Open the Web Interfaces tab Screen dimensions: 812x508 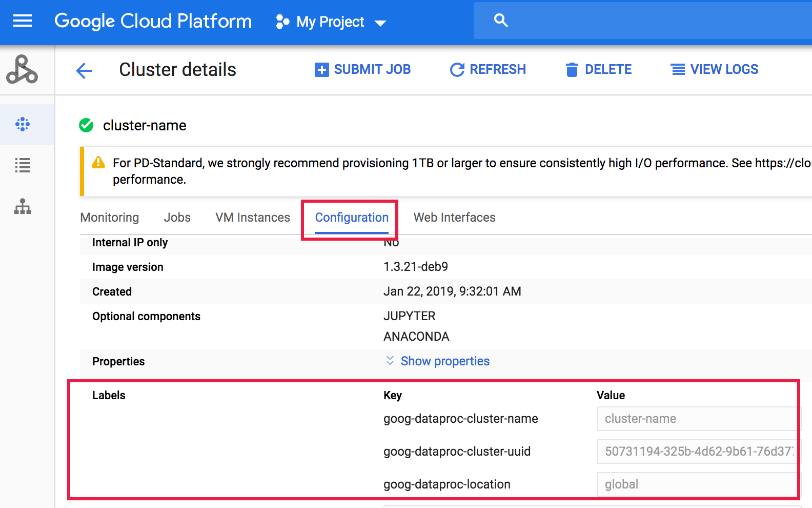(x=454, y=218)
